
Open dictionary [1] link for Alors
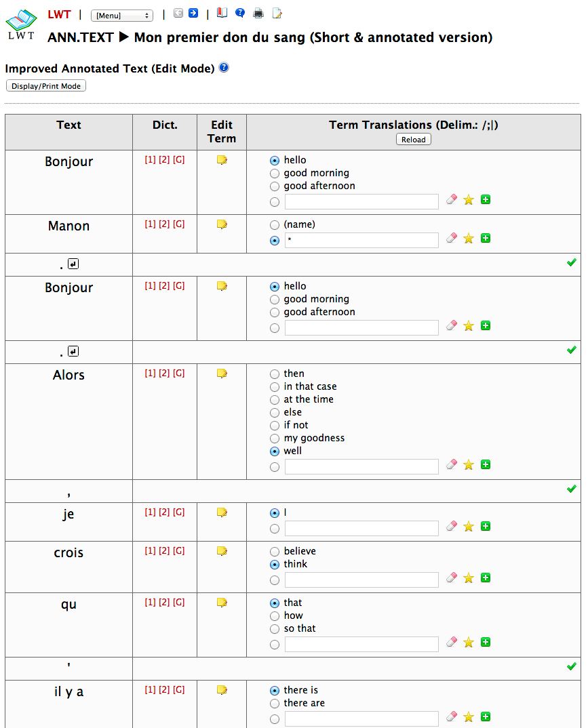(x=150, y=373)
